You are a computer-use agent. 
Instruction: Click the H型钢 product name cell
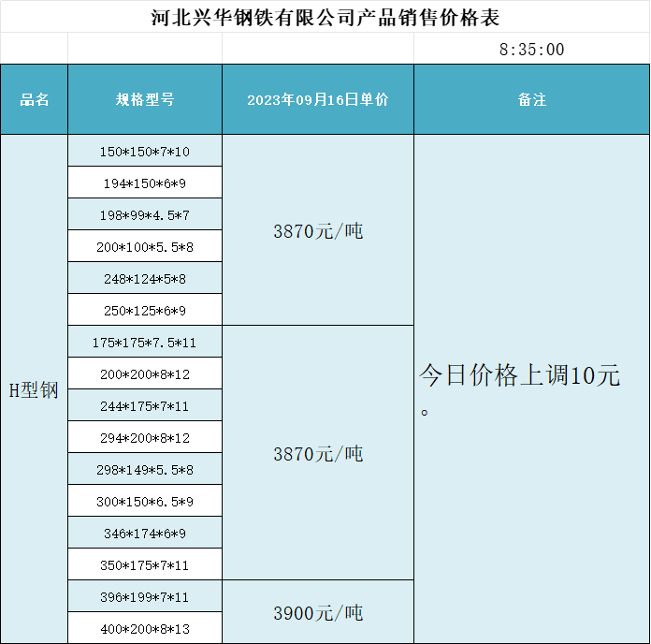coord(34,389)
